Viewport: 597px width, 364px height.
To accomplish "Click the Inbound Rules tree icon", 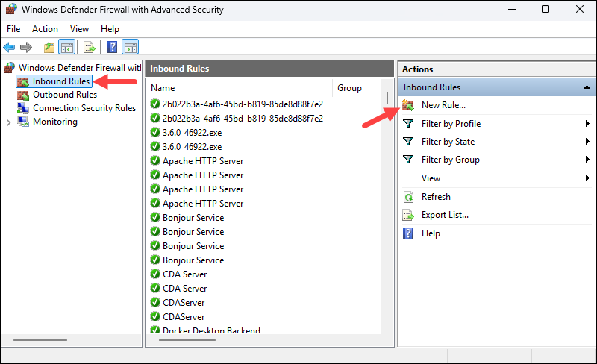I will (x=23, y=81).
